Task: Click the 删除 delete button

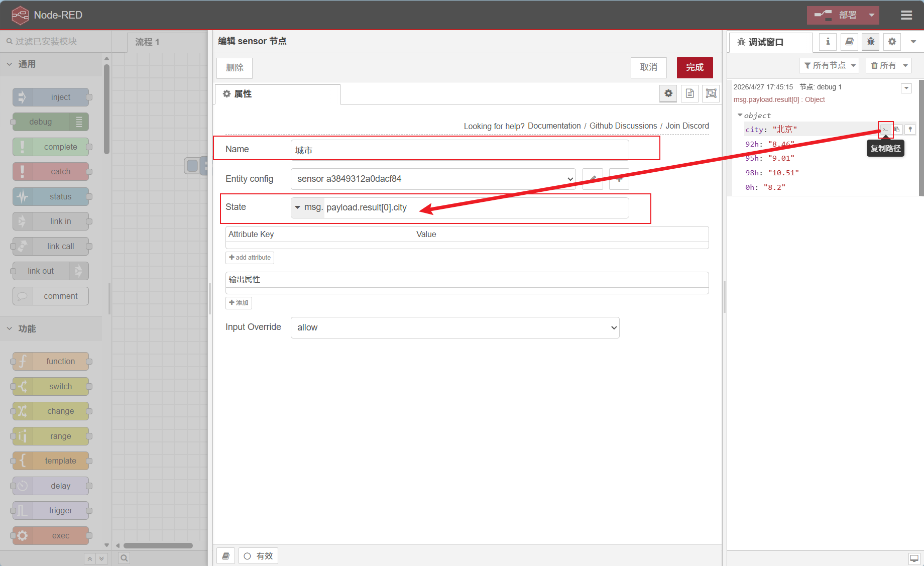Action: click(x=235, y=67)
